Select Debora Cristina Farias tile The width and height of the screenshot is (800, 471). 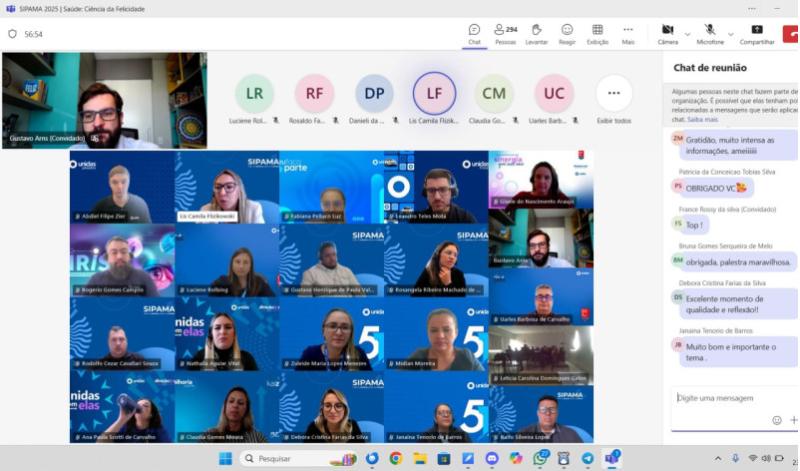click(332, 407)
